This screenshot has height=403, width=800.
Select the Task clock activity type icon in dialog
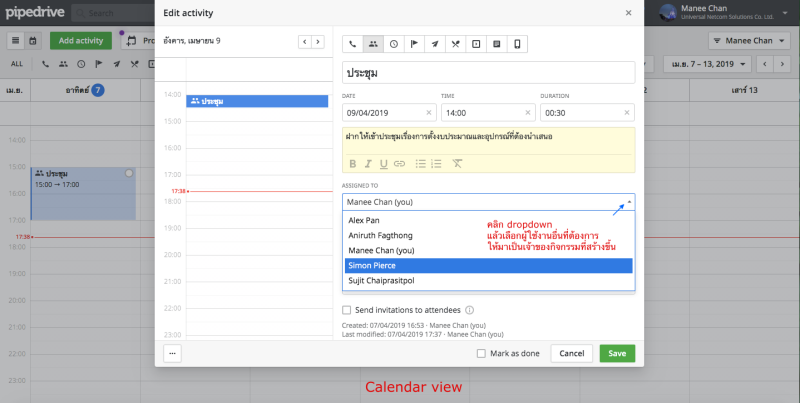click(x=393, y=44)
